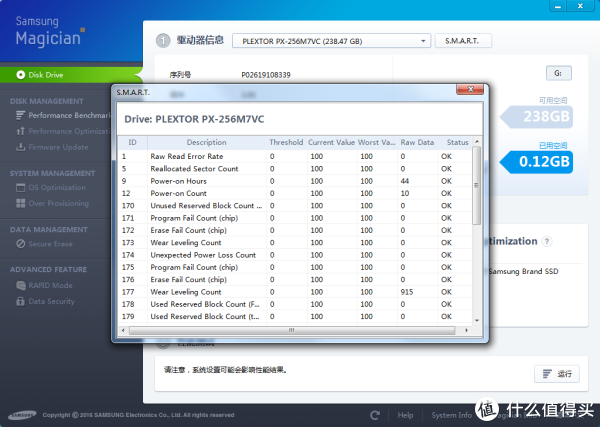The width and height of the screenshot is (600, 427).
Task: Click the System Info link
Action: click(x=452, y=415)
